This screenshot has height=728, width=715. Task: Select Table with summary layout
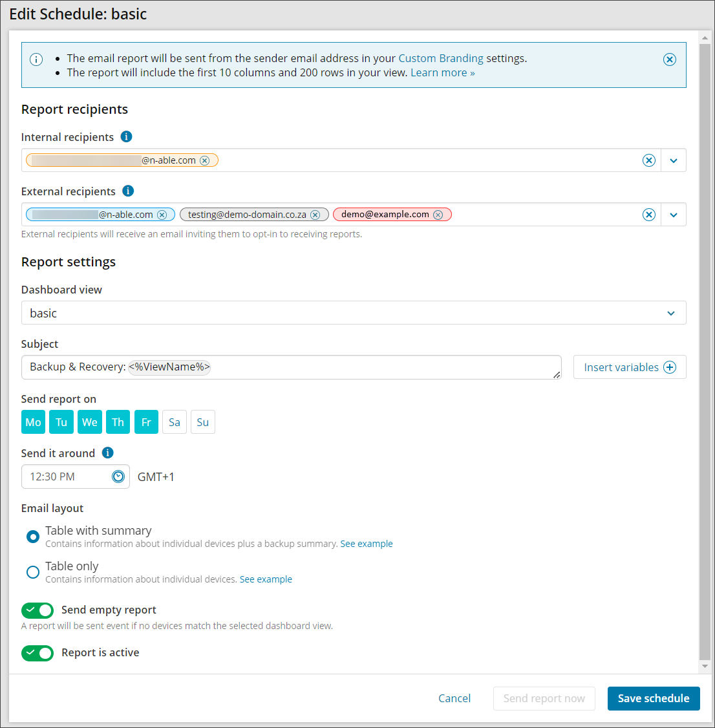[33, 537]
